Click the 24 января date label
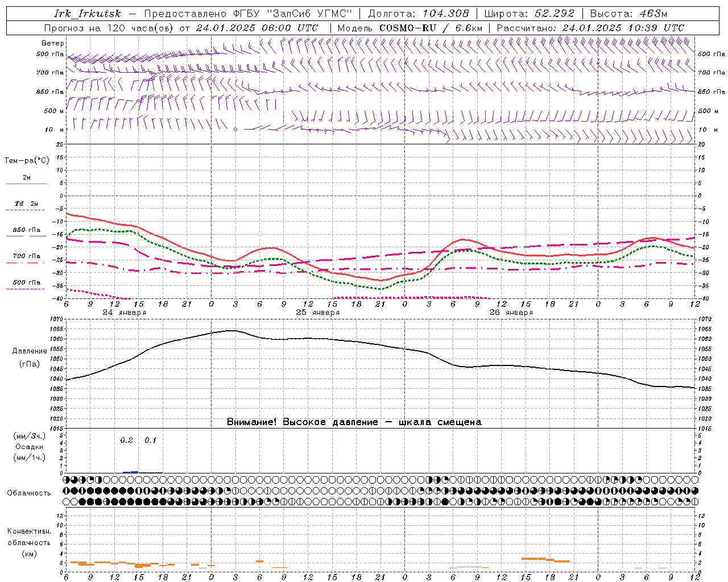This screenshot has width=728, height=582. click(x=125, y=313)
